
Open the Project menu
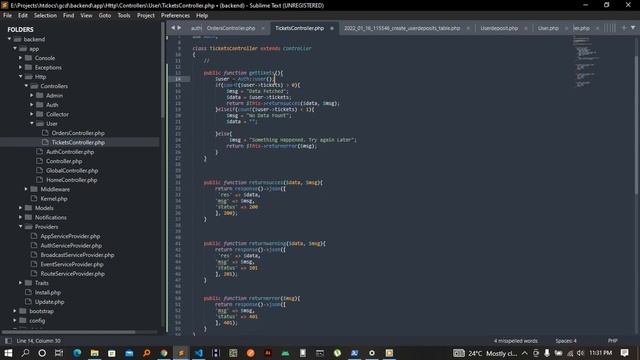(146, 16)
